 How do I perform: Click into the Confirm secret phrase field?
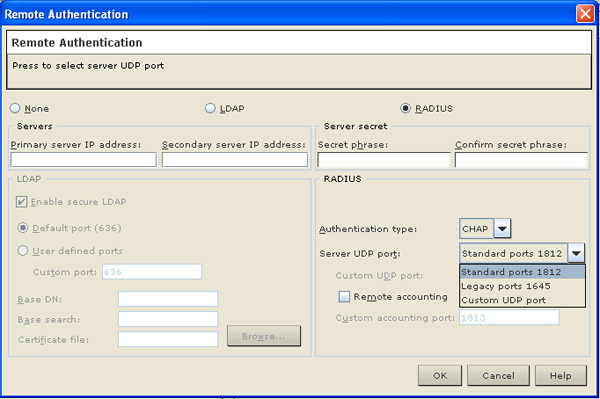coord(521,160)
